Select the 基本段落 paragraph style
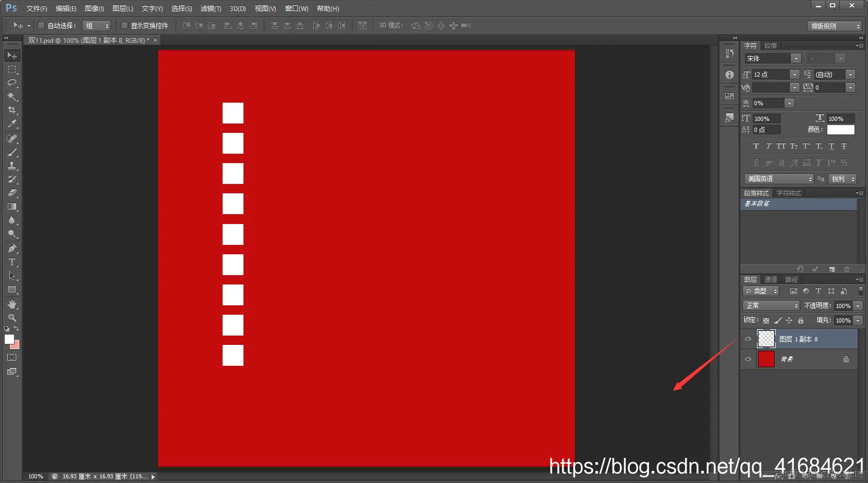The image size is (868, 483). point(798,204)
